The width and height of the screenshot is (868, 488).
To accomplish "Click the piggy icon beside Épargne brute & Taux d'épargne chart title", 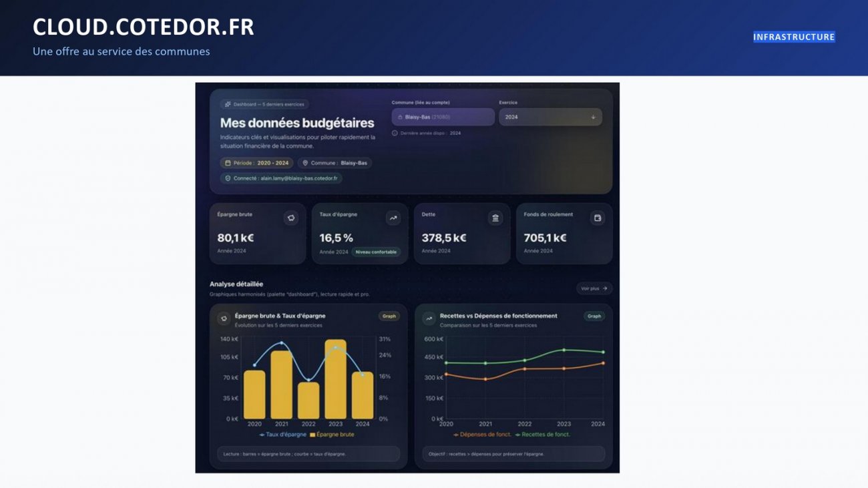I will (224, 319).
